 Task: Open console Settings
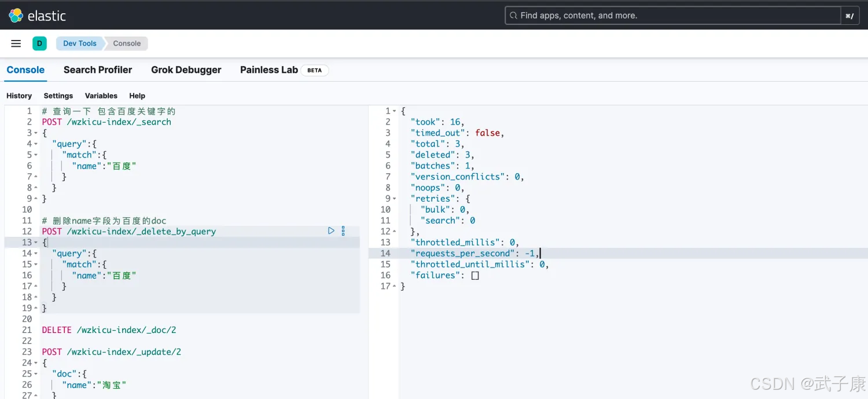click(x=58, y=96)
